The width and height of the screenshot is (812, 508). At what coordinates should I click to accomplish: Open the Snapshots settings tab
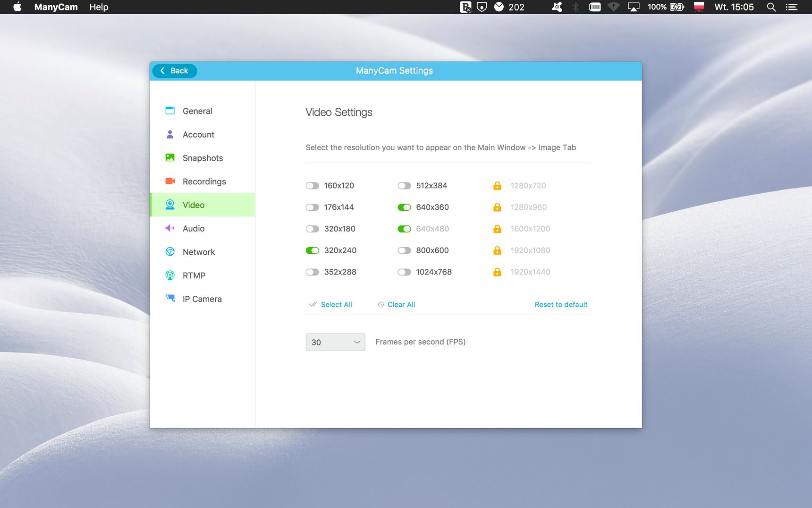[202, 158]
